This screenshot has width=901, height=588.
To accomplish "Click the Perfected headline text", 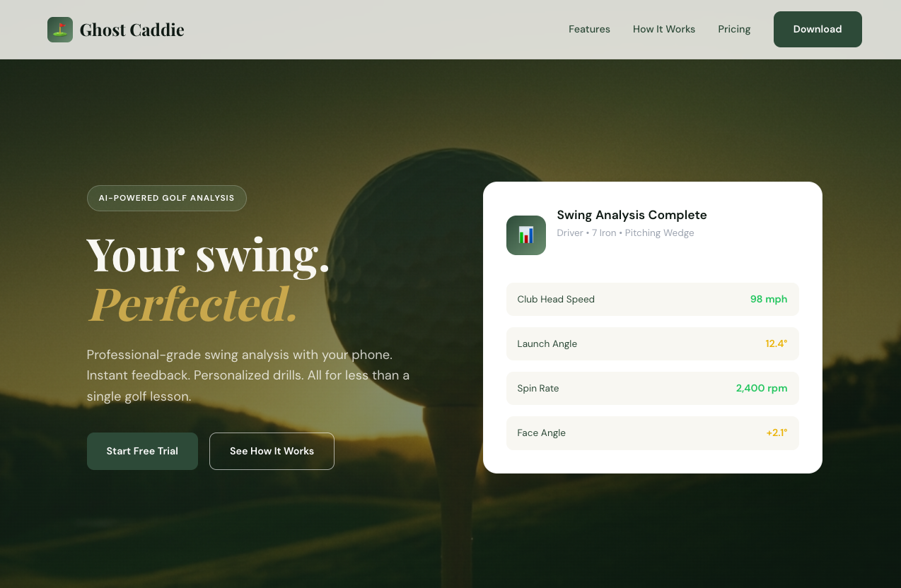I will [193, 305].
